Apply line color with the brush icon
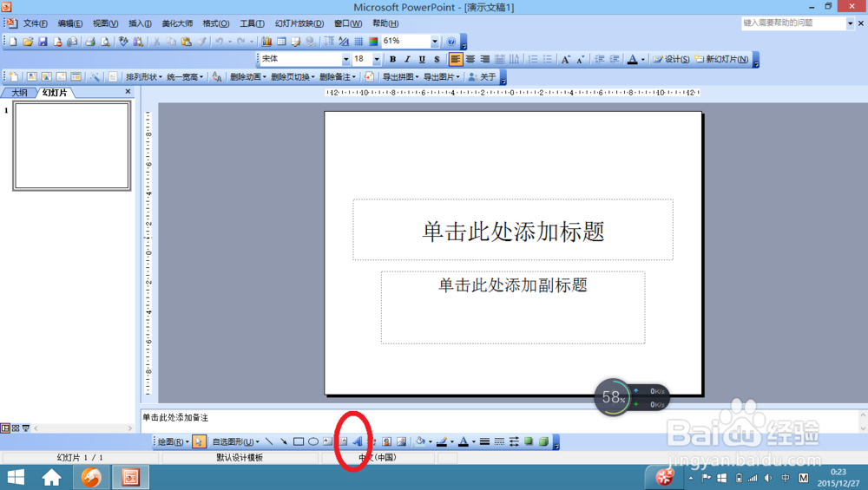 [x=441, y=442]
